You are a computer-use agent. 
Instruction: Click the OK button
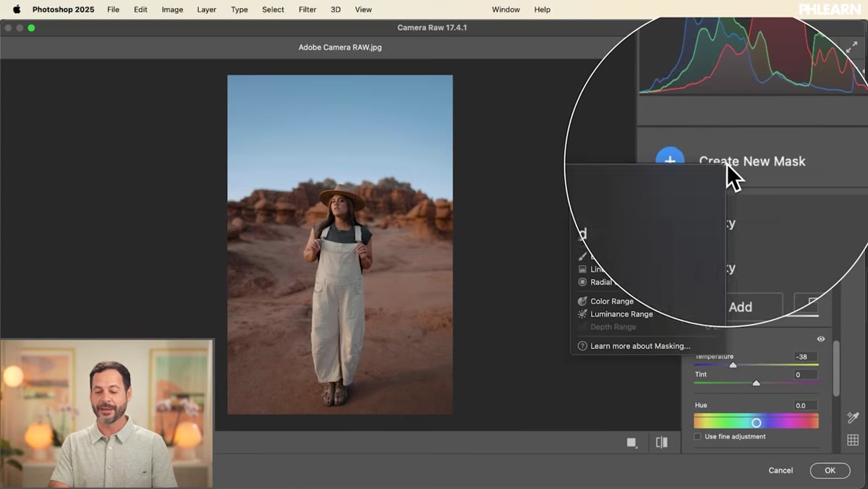(830, 470)
